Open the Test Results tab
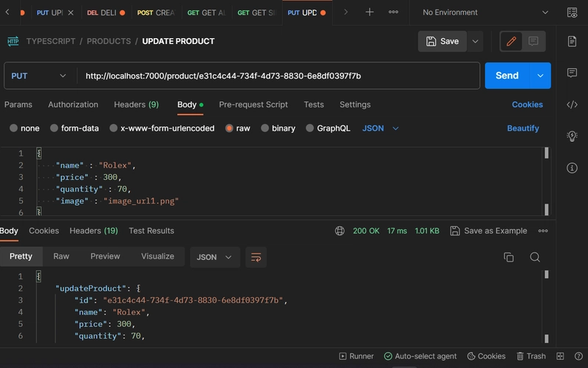 click(151, 231)
